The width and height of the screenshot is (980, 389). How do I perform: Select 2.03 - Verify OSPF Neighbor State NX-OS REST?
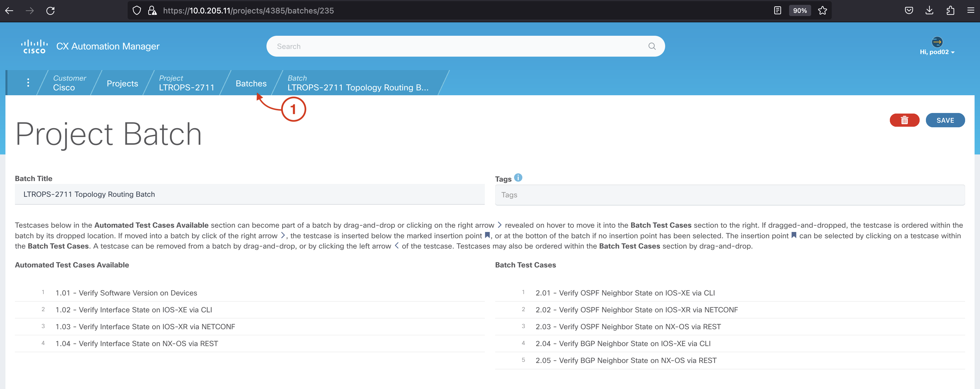click(x=730, y=327)
